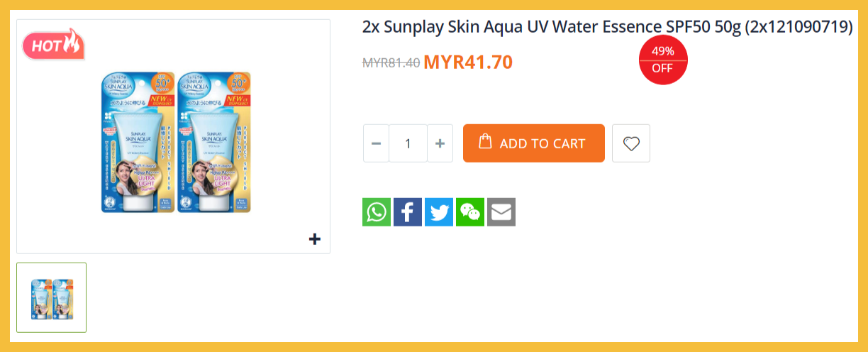
Task: Click the HOT flame badge
Action: coord(53,45)
